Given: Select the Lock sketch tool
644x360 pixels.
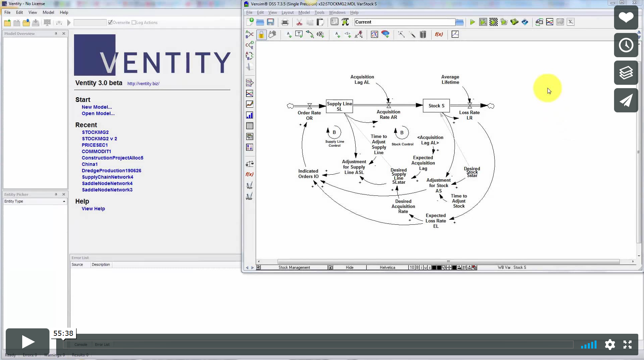Looking at the screenshot, I should pyautogui.click(x=261, y=35).
